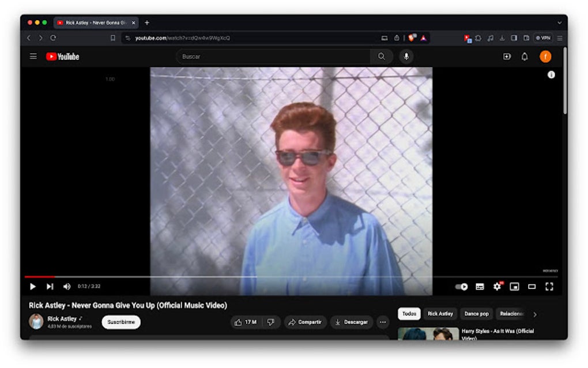Turn on subtitles with the captions icon
The width and height of the screenshot is (588, 368).
point(478,286)
